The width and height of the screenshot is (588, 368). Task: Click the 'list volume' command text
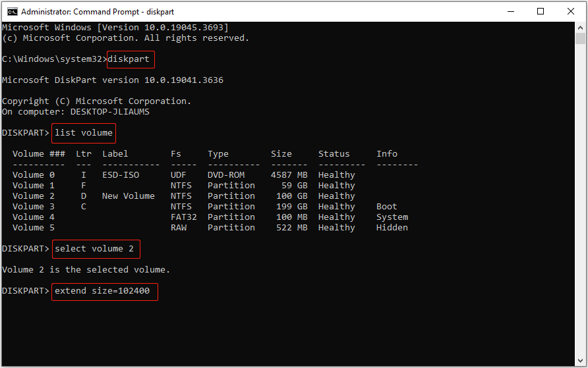pyautogui.click(x=84, y=133)
